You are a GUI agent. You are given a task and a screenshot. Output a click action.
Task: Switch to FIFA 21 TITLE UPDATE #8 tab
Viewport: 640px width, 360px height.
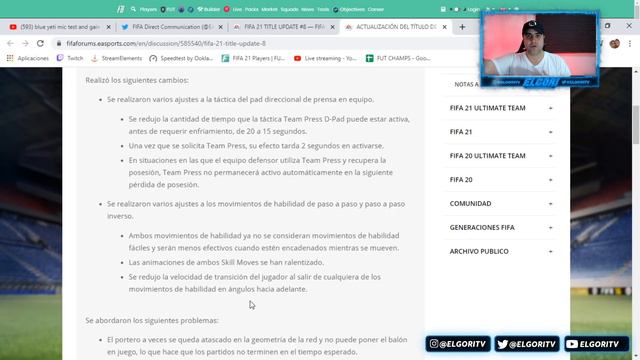pos(283,27)
